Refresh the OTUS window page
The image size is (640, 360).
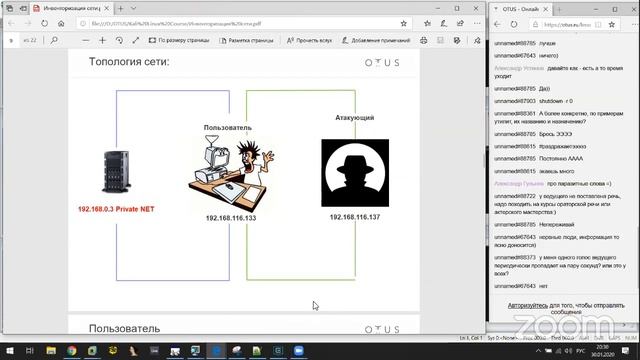tap(514, 24)
